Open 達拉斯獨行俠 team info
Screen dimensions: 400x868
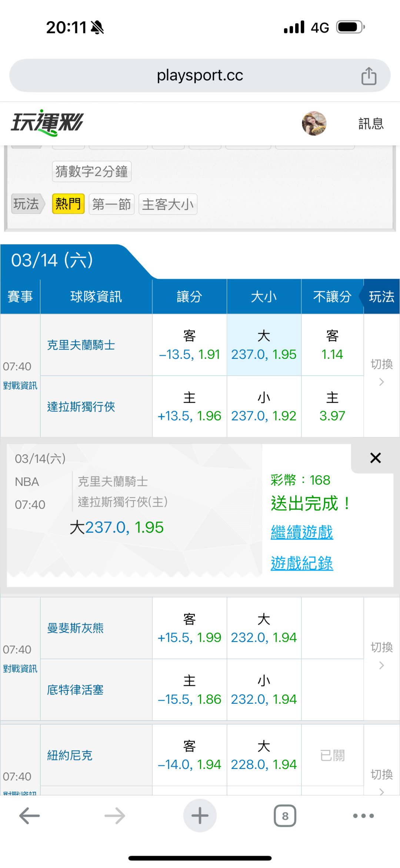tap(81, 407)
